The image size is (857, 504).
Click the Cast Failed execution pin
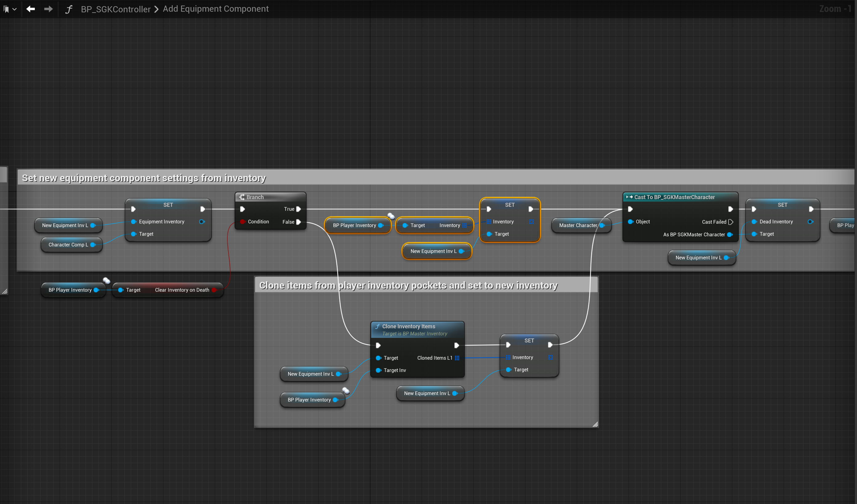click(x=730, y=222)
